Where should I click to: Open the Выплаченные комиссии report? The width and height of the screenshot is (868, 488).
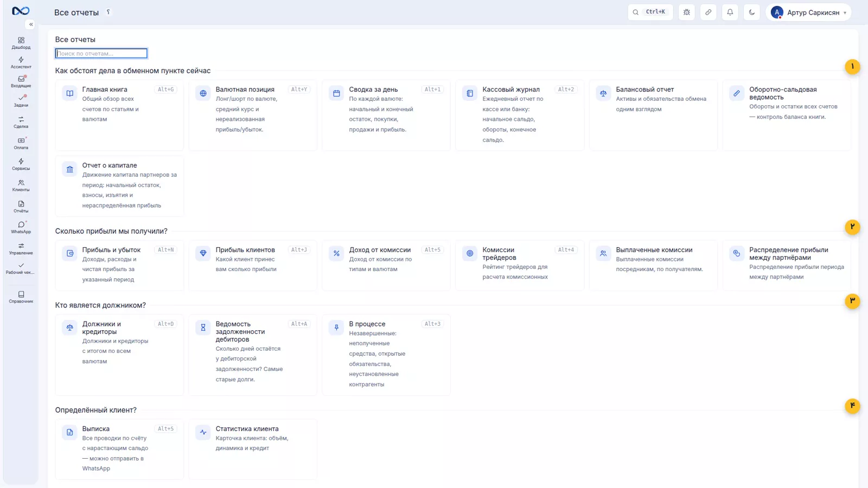pos(653,266)
